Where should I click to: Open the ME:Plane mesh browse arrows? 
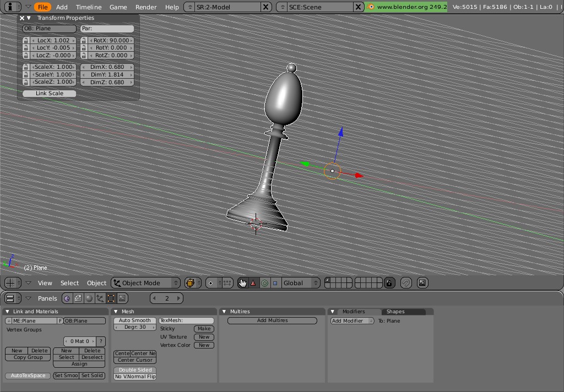tap(8, 321)
